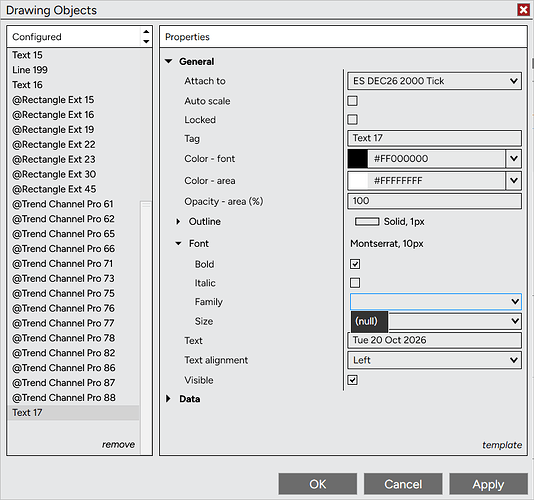Select @Trend Channel Pro 73
This screenshot has width=534, height=500.
pyautogui.click(x=73, y=279)
